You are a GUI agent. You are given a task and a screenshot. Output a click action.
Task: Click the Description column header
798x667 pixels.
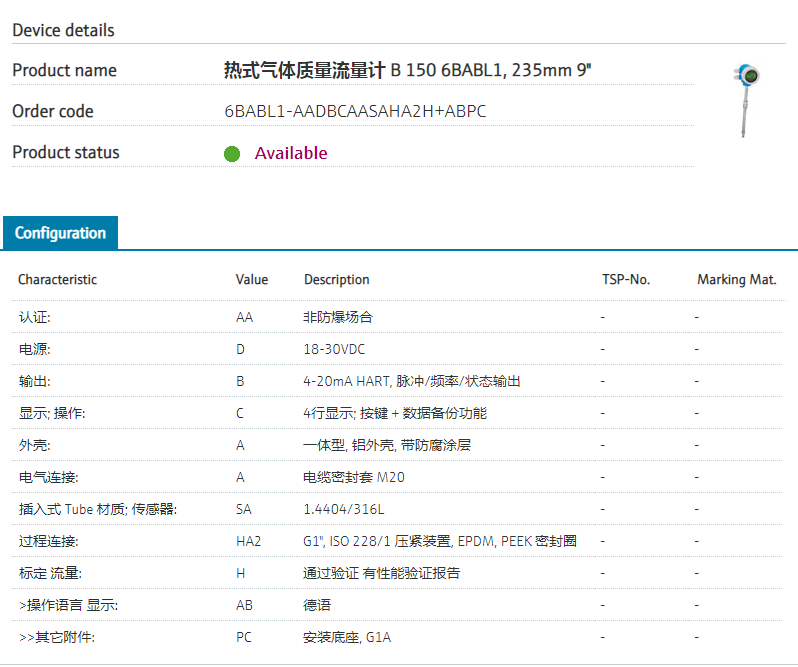(337, 280)
